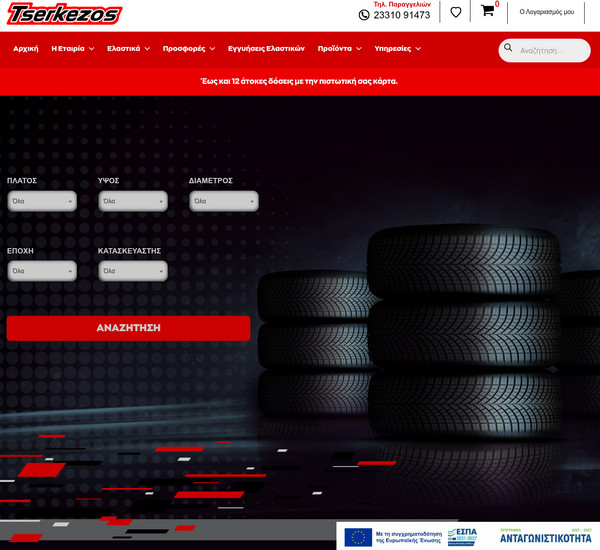
Task: Expand chevron next to Ελαστικά
Action: click(x=147, y=49)
